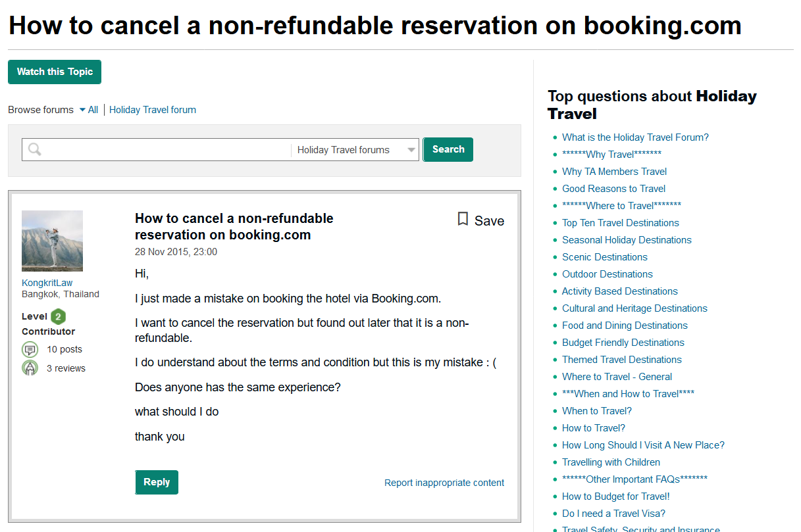
Task: Open the ******Where to Travel******* link
Action: pos(621,206)
